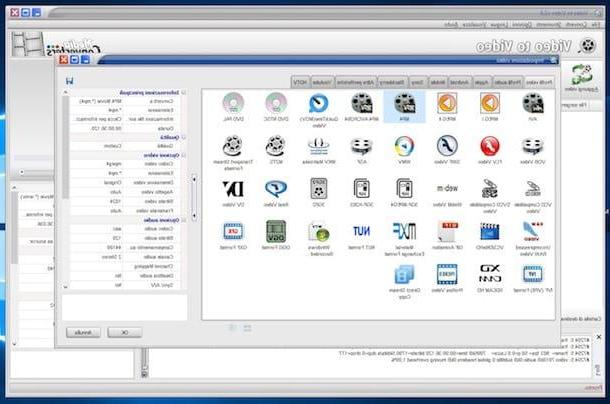
Task: Pick the red FLV Video icon
Action: point(490,146)
